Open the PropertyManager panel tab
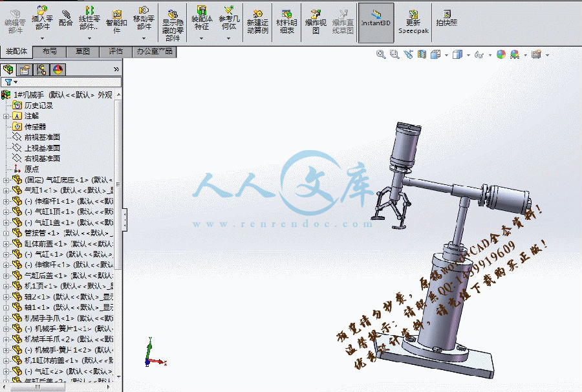This screenshot has height=392, width=582. 25,69
